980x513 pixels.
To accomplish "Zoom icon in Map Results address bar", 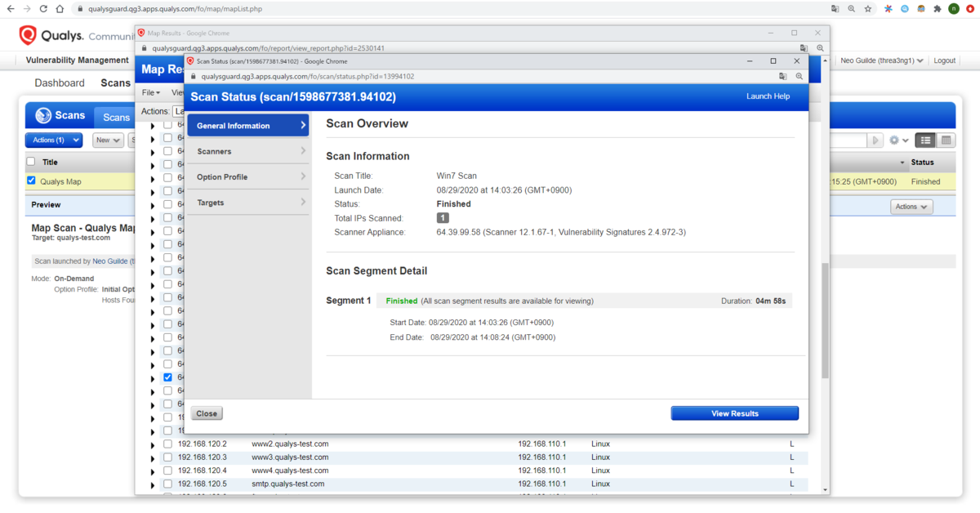I will pos(820,48).
